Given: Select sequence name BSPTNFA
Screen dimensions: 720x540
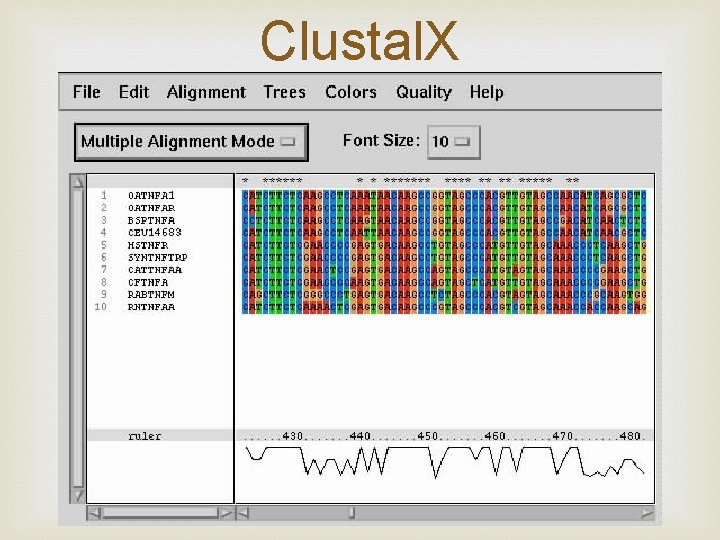Looking at the screenshot, I should (151, 220).
